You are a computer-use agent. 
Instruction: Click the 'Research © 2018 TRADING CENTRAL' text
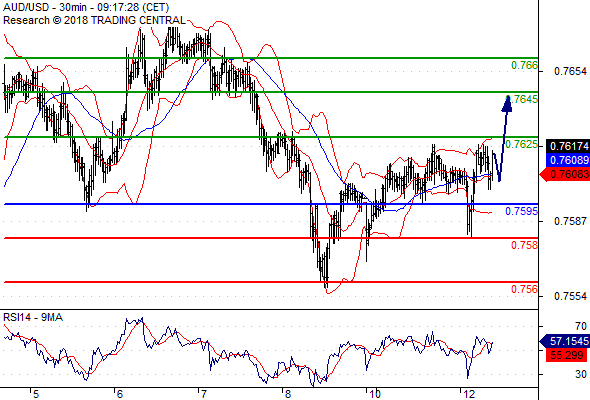coord(94,20)
